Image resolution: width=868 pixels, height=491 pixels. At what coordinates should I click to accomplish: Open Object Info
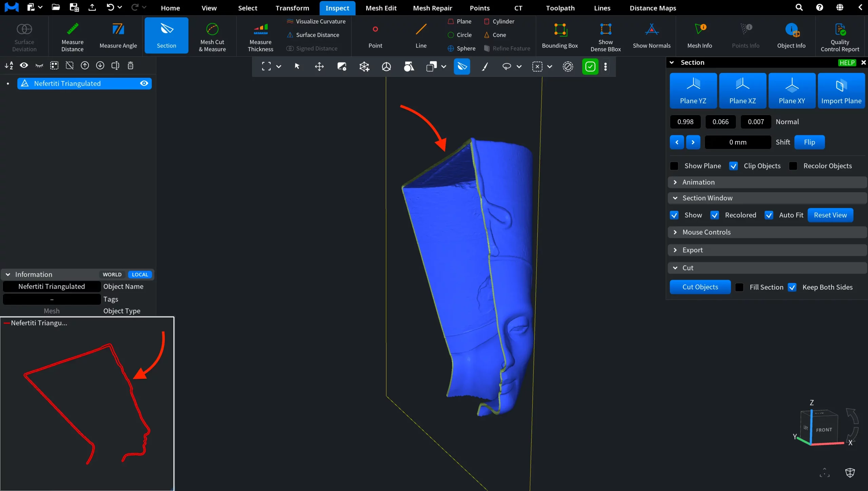coord(791,36)
